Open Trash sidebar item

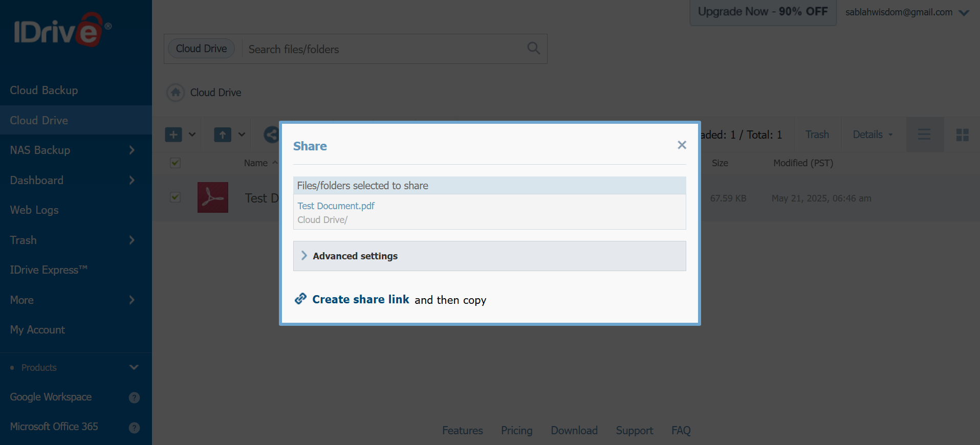(23, 240)
